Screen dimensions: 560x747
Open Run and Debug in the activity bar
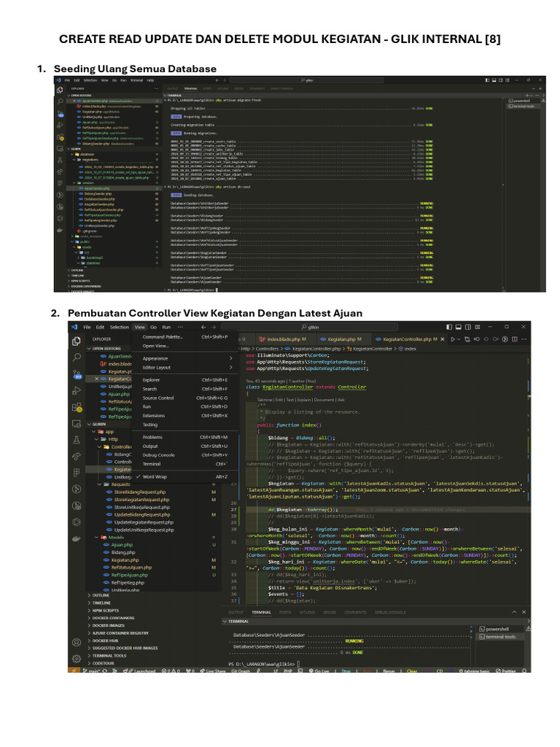76,392
